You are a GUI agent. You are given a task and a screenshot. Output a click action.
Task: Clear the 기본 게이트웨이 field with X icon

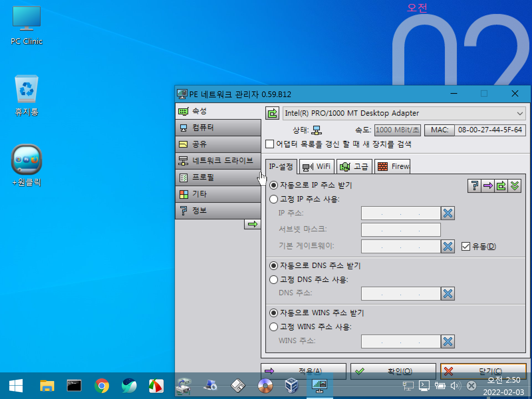click(448, 246)
